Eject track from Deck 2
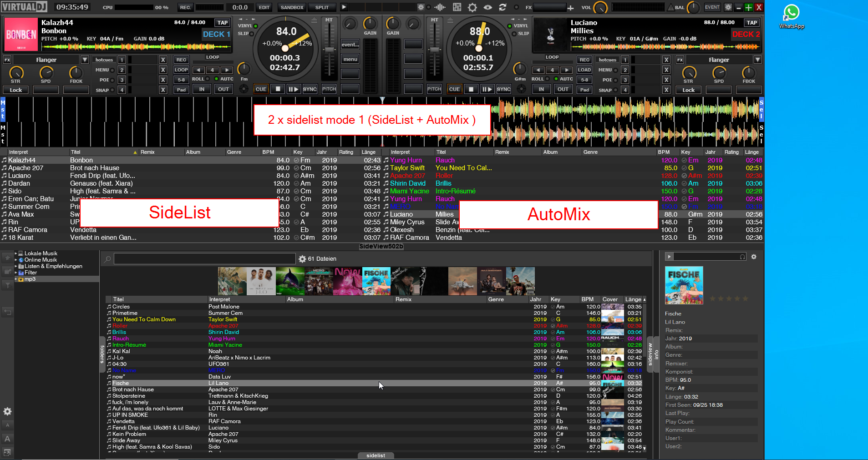Screen dimensions: 868x460 450,20
